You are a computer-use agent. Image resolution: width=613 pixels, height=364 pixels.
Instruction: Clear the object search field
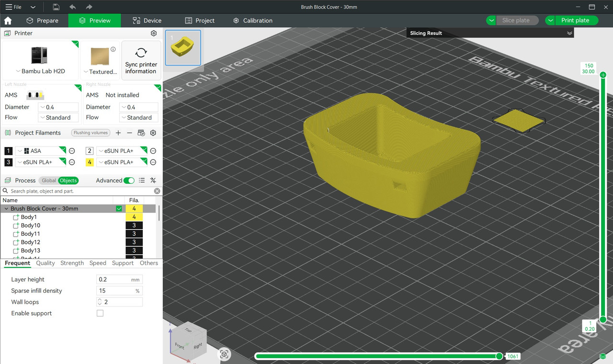coord(157,191)
